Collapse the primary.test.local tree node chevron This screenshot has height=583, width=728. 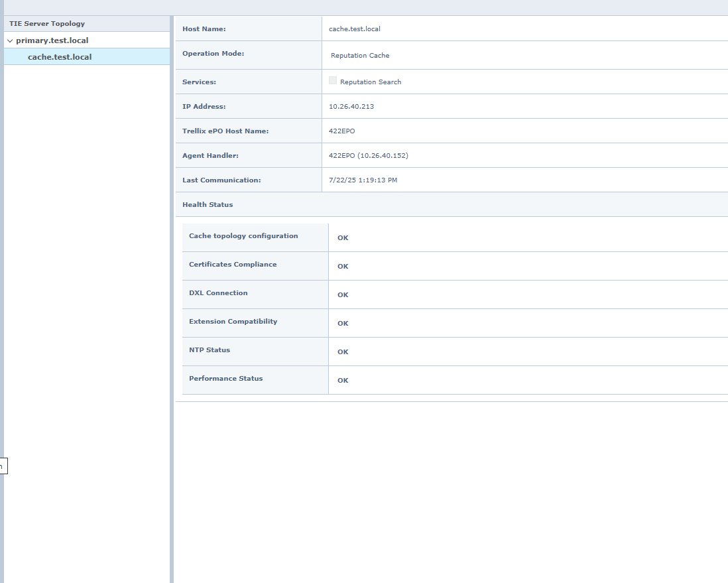coord(10,41)
